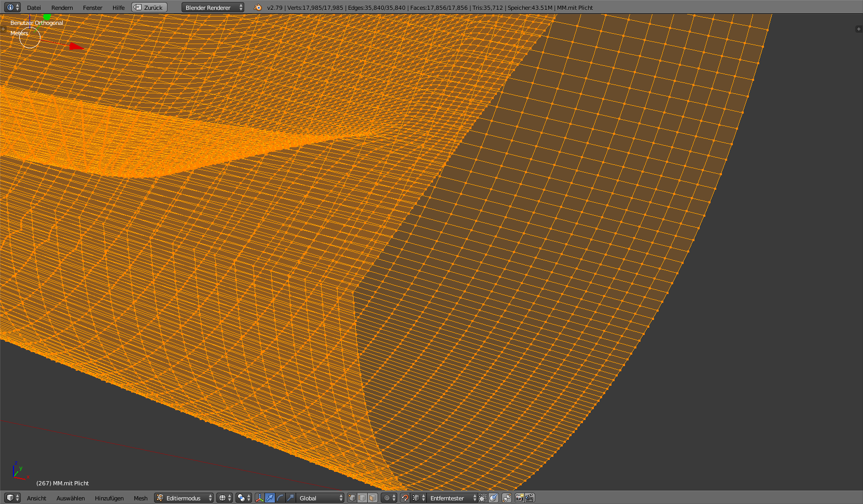
Task: Select vertex selection mode icon
Action: (x=352, y=498)
